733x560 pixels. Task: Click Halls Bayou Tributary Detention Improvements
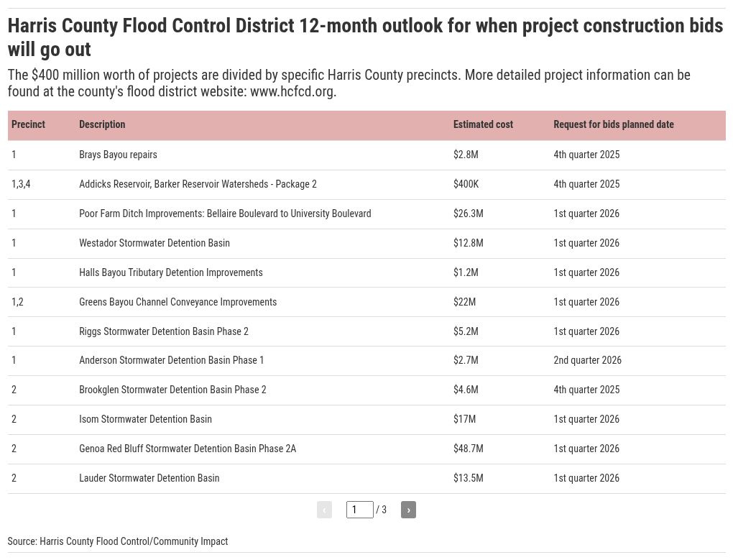170,272
